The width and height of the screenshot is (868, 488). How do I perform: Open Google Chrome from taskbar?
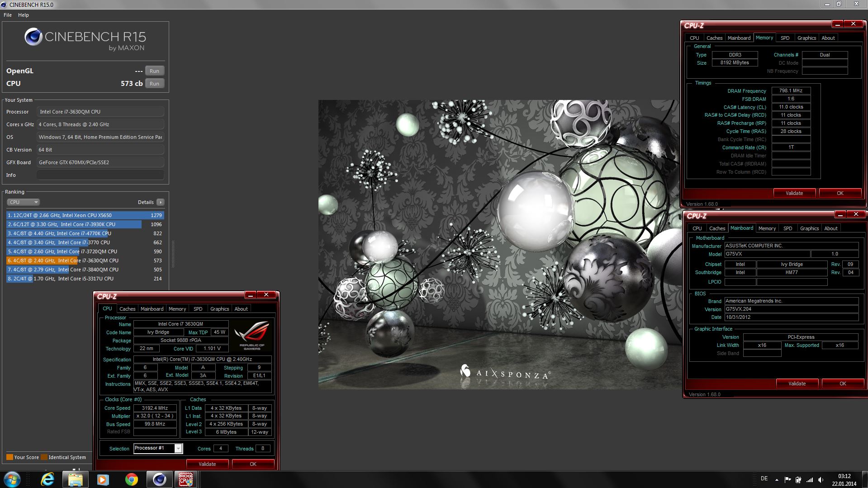[x=132, y=479]
